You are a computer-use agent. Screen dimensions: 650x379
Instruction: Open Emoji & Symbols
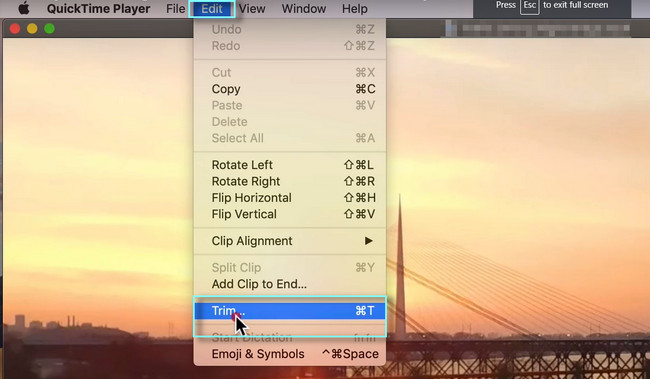point(290,354)
